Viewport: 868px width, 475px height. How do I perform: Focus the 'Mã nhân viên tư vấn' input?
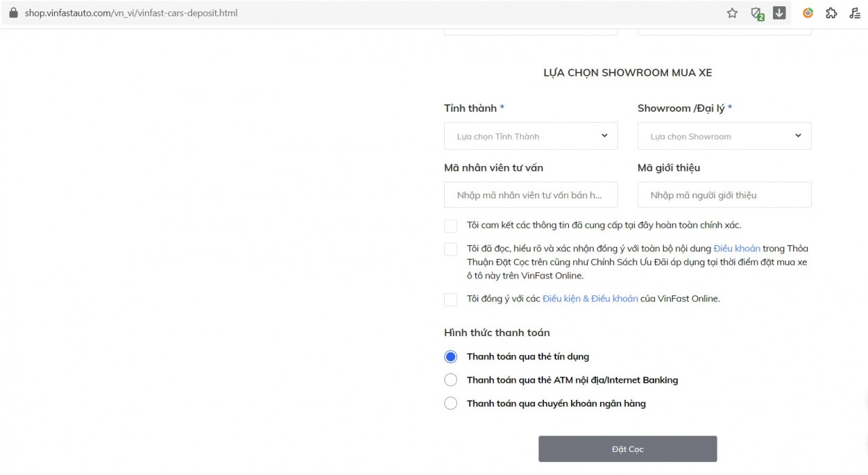point(530,195)
